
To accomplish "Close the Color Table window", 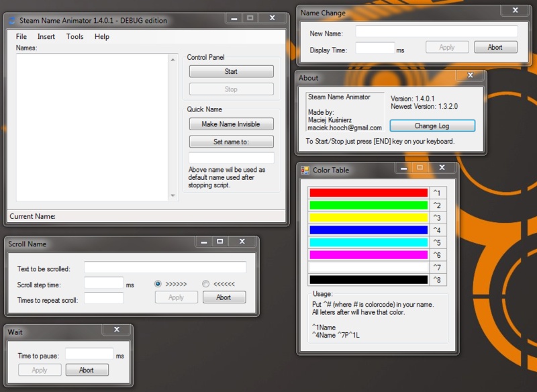I will click(442, 167).
